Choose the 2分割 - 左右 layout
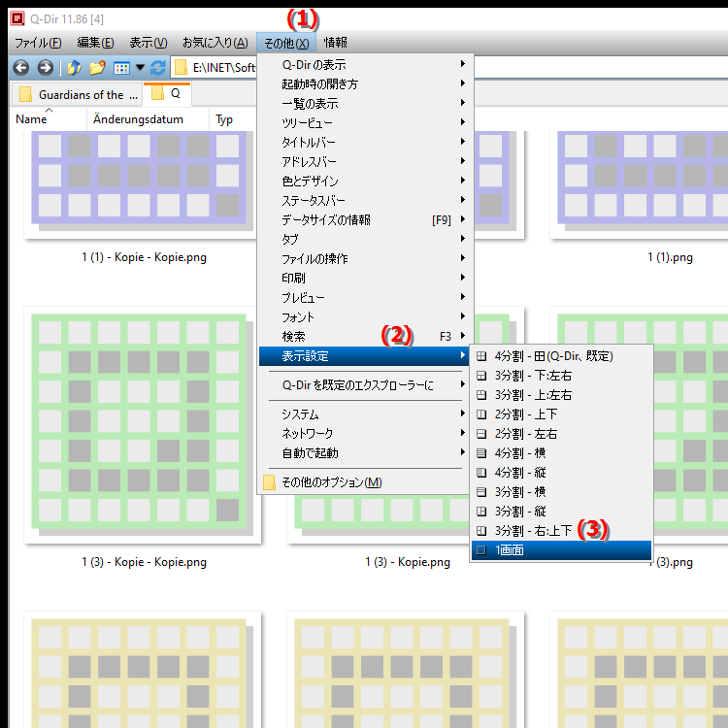Viewport: 728px width, 728px height. 561,434
